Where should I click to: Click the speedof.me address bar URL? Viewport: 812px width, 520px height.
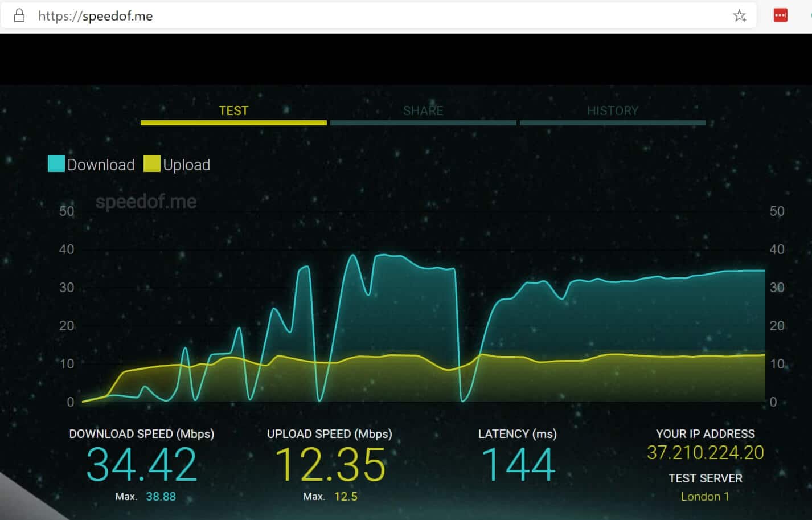[96, 16]
